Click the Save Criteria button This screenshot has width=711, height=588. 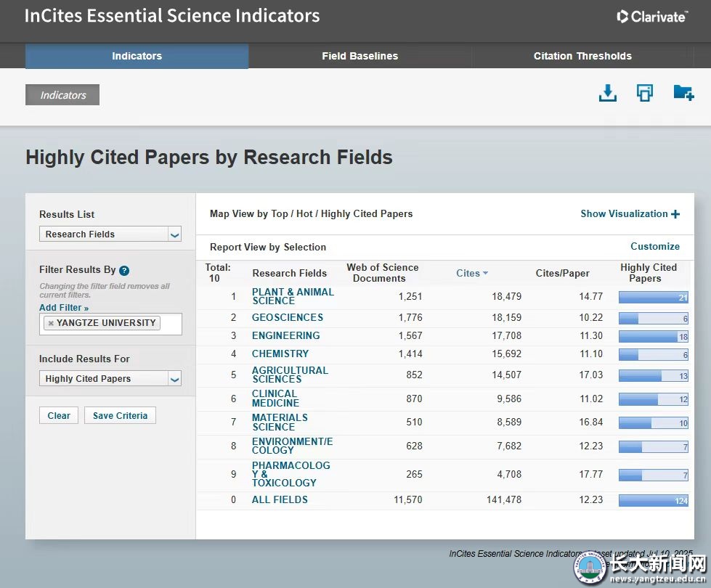[120, 416]
